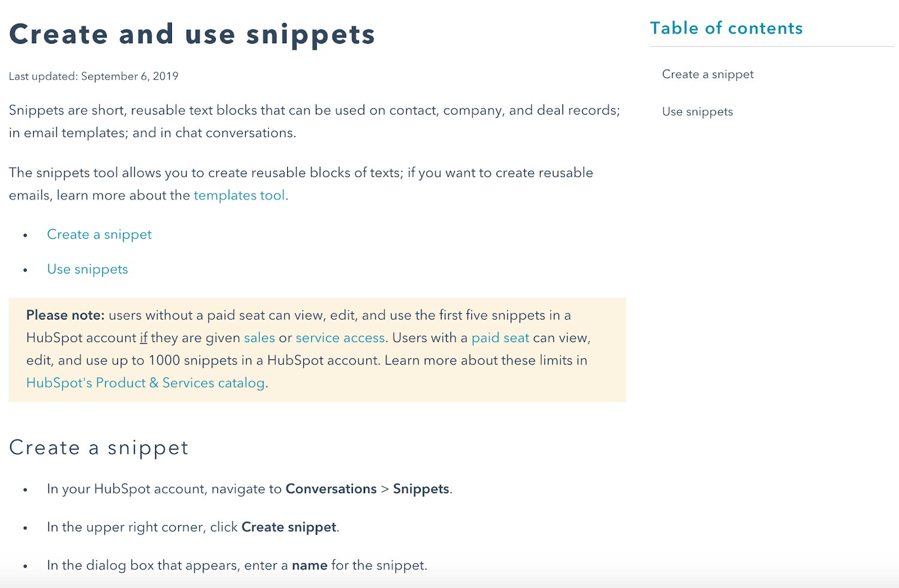This screenshot has height=588, width=899.
Task: Click the underlined if word in the note
Action: 144,338
